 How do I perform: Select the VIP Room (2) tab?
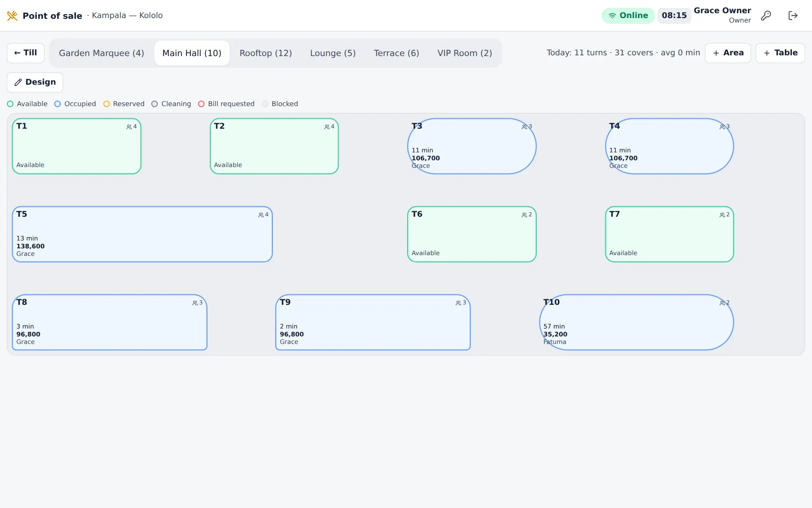pos(465,53)
